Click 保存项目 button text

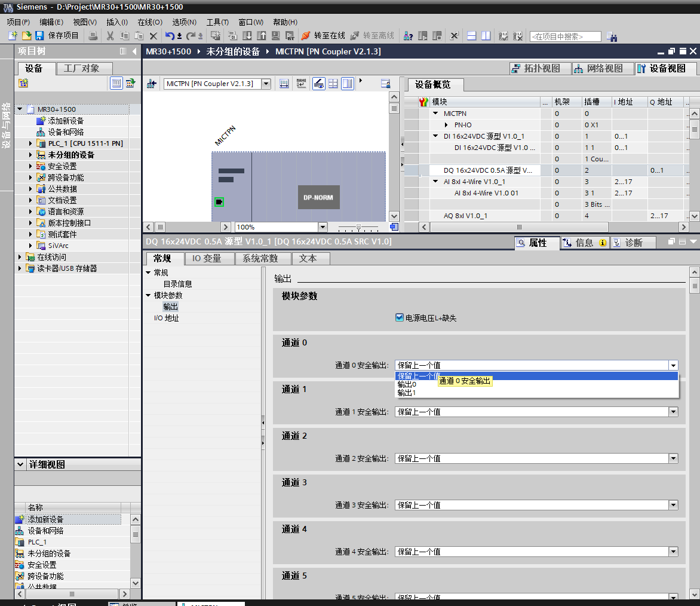[x=63, y=36]
